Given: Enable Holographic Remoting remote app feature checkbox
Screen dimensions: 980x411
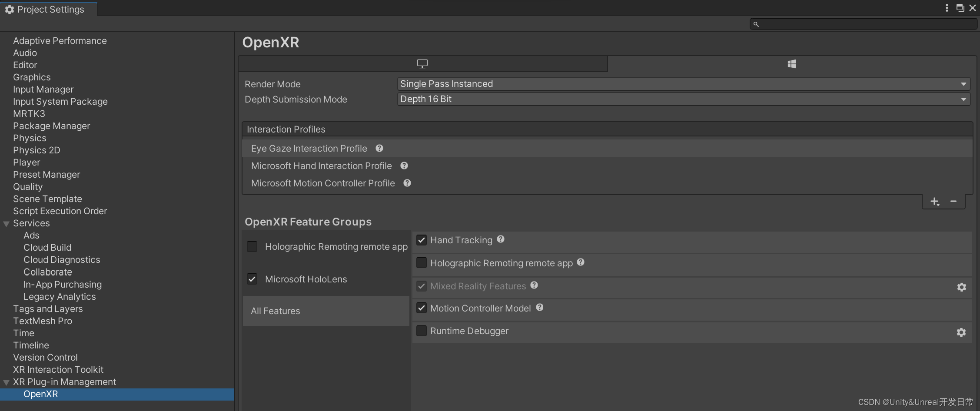Looking at the screenshot, I should point(422,263).
